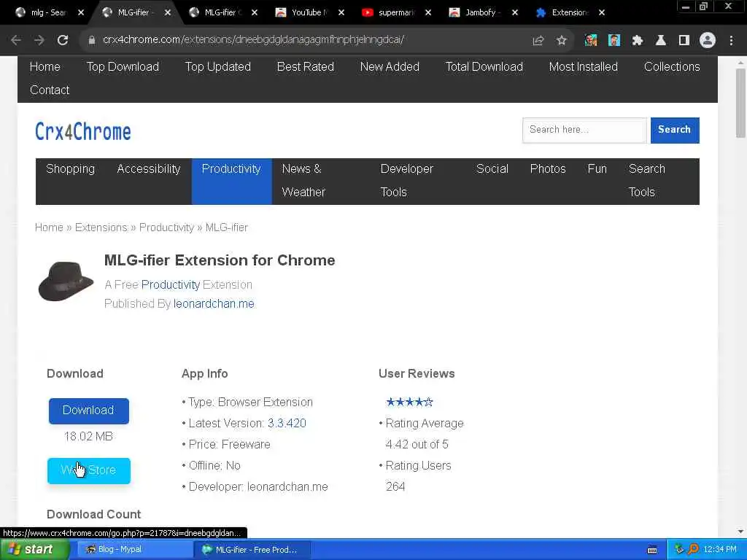Click the Home breadcrumb link
Screen dimensions: 747x560
(x=49, y=227)
